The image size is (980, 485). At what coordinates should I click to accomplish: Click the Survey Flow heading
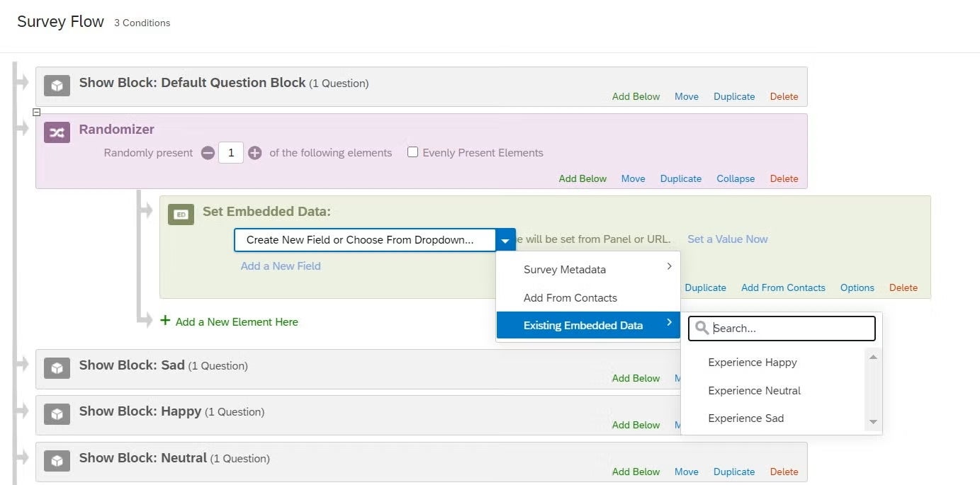60,22
